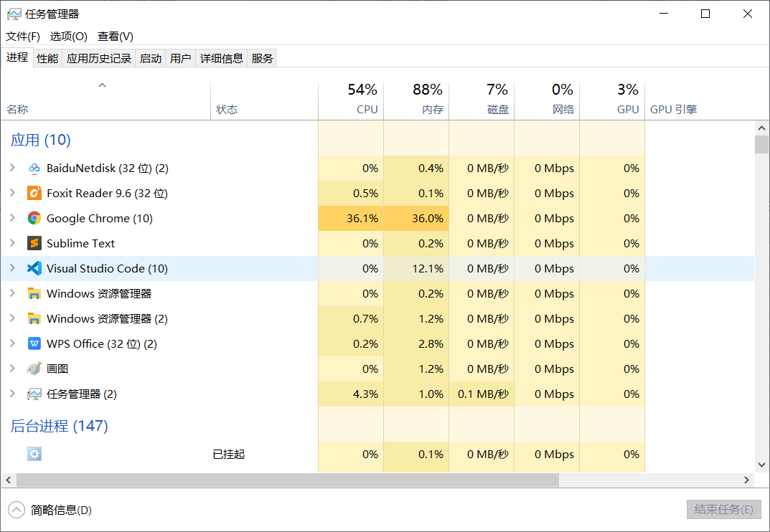This screenshot has height=532, width=770.
Task: Switch to the 用户 tab
Action: click(x=181, y=58)
